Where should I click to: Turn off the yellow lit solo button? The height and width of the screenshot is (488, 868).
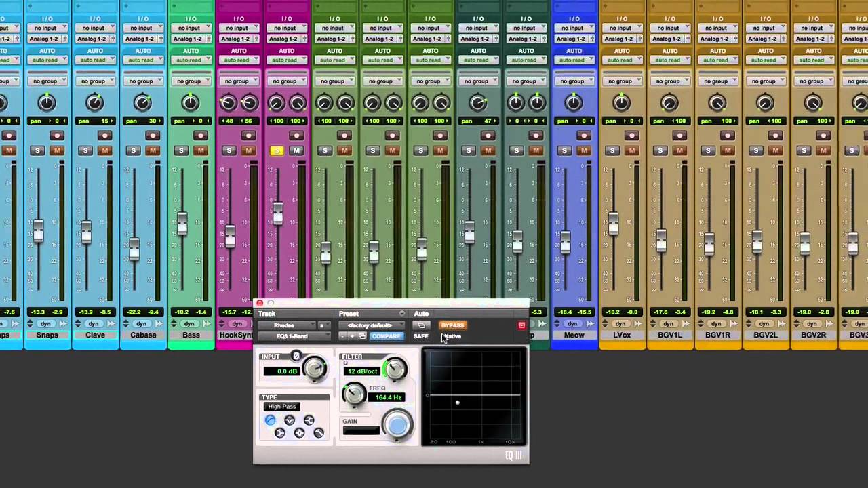pos(277,150)
